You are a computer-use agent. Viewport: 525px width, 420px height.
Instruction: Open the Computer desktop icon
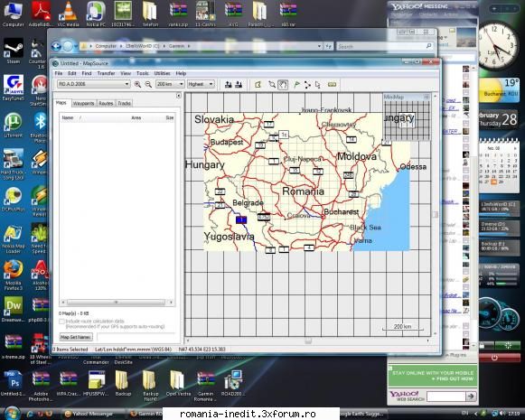click(x=13, y=14)
